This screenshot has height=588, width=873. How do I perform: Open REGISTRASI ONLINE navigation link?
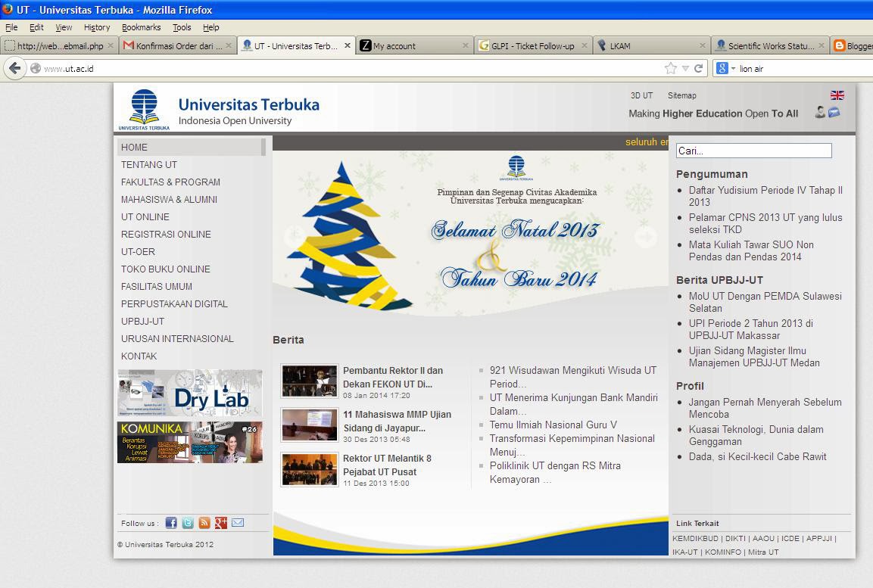point(166,234)
